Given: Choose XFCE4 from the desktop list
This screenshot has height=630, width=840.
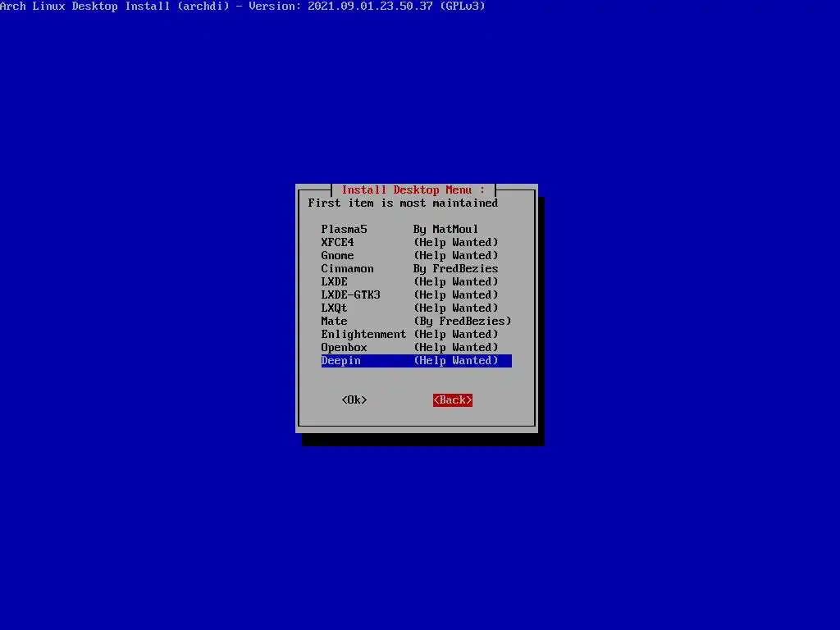Looking at the screenshot, I should (416, 242).
